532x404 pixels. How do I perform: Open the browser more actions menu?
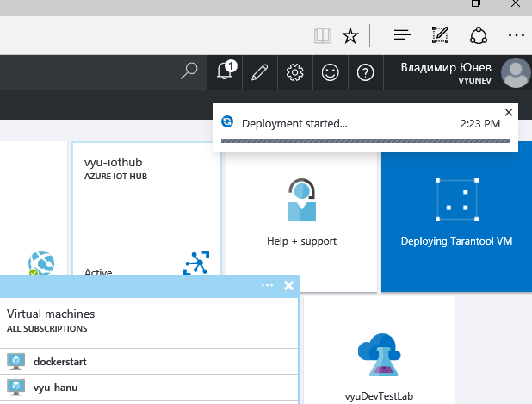tap(516, 35)
